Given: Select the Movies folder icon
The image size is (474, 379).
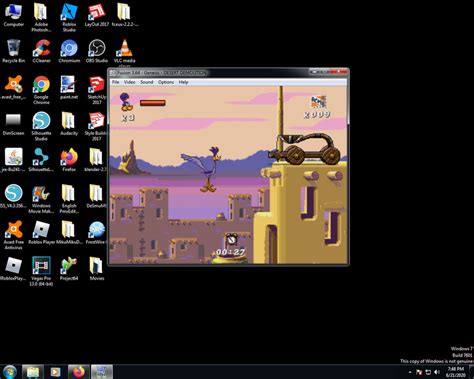Looking at the screenshot, I should (97, 269).
